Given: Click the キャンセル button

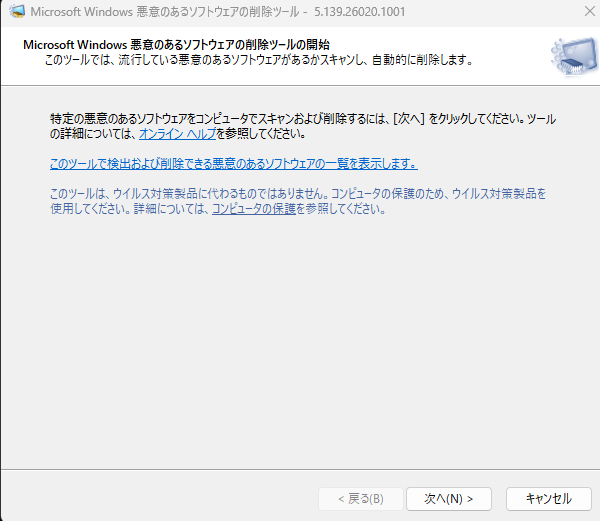Looking at the screenshot, I should pyautogui.click(x=549, y=498).
